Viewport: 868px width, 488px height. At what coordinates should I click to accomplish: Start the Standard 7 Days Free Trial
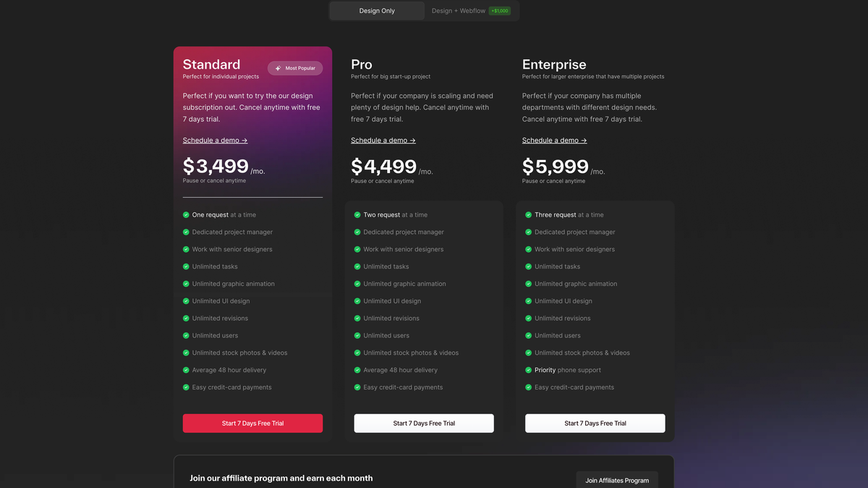coord(252,424)
